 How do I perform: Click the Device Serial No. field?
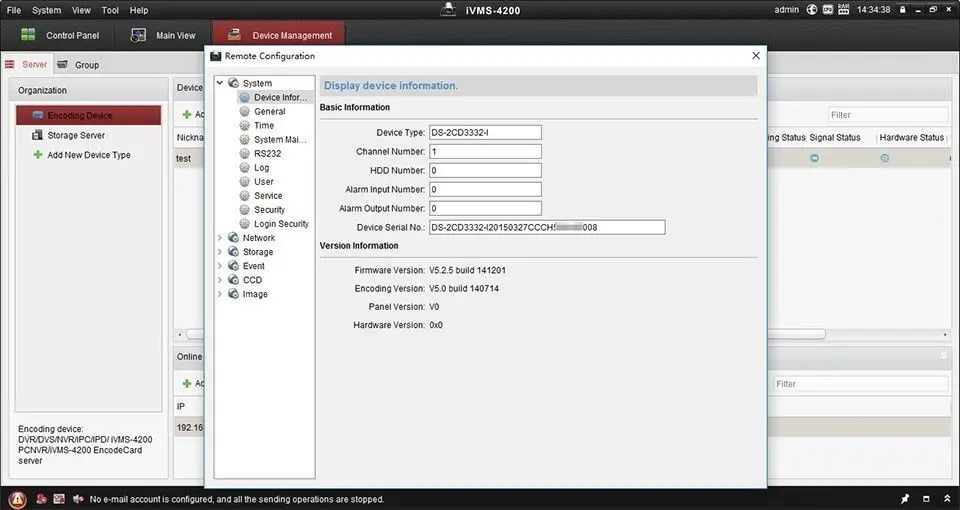pos(547,227)
